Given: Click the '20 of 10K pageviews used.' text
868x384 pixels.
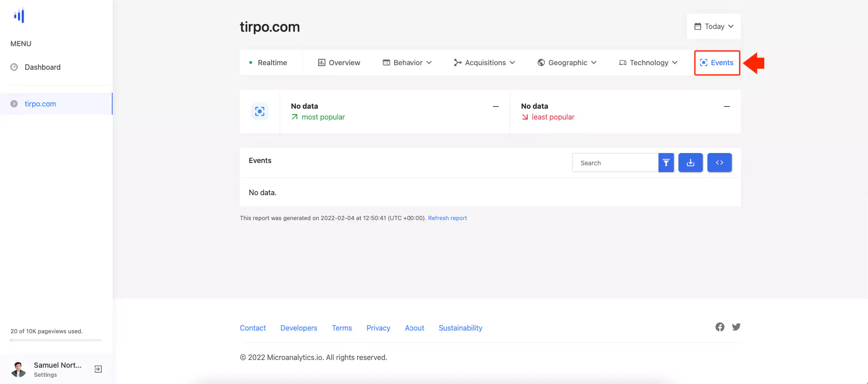Looking at the screenshot, I should point(47,331).
